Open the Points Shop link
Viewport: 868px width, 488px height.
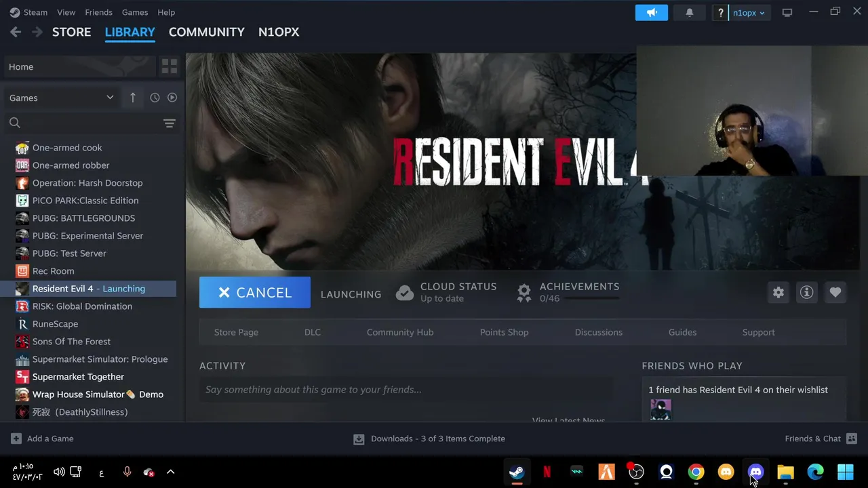click(x=504, y=332)
